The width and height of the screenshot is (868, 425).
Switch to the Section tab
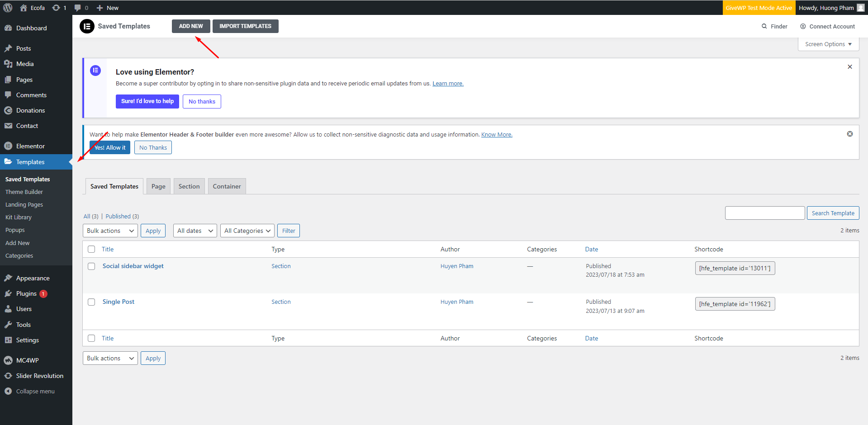pos(189,186)
